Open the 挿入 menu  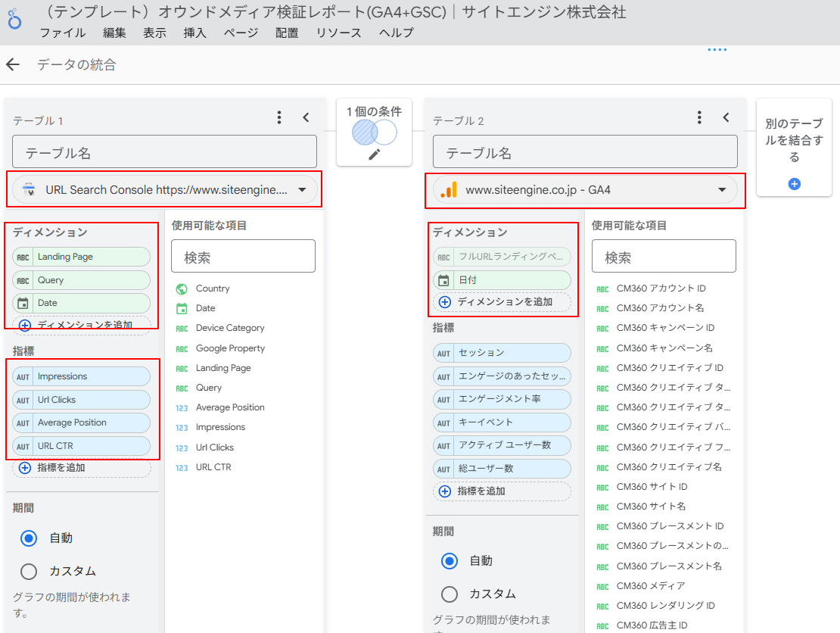pos(195,33)
